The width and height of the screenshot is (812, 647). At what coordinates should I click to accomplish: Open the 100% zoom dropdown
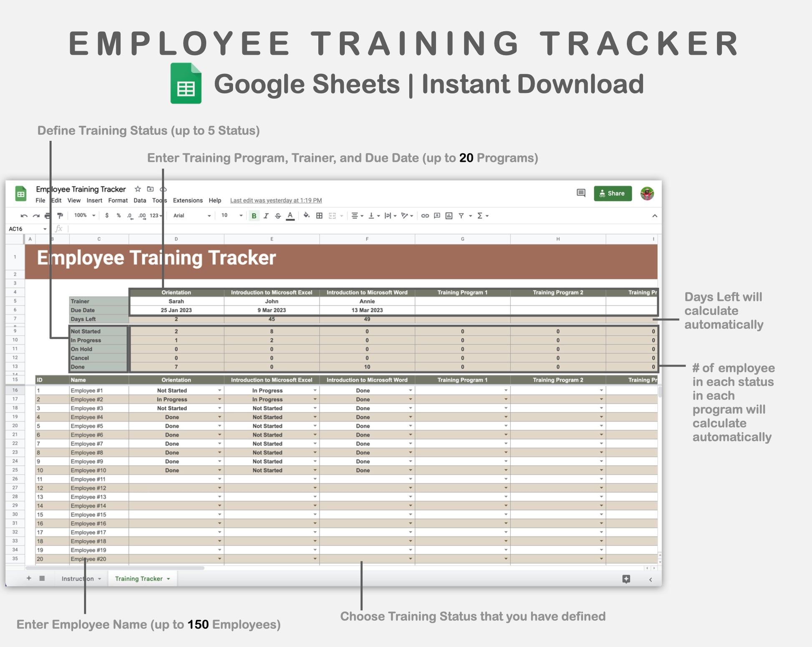tap(85, 216)
